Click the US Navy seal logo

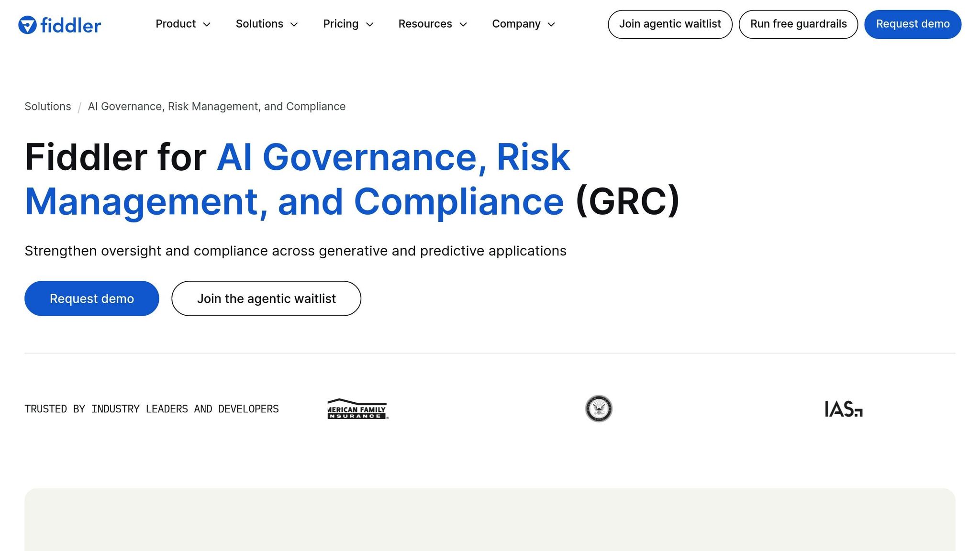click(x=598, y=408)
